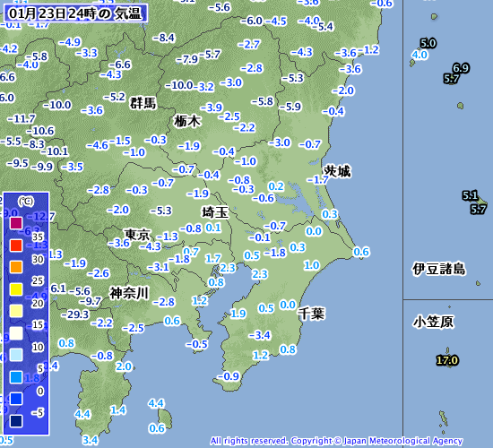The height and width of the screenshot is (448, 493).
Task: Select the 神奈川 prefecture label
Action: [x=129, y=293]
